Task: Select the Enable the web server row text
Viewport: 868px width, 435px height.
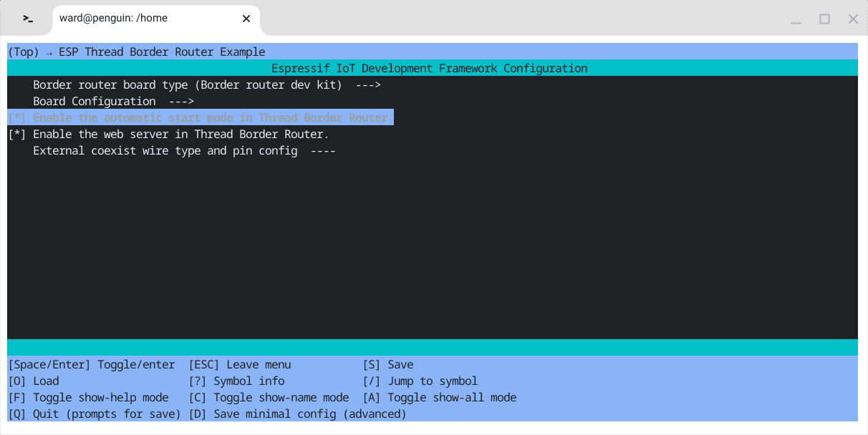Action: pyautogui.click(x=180, y=134)
